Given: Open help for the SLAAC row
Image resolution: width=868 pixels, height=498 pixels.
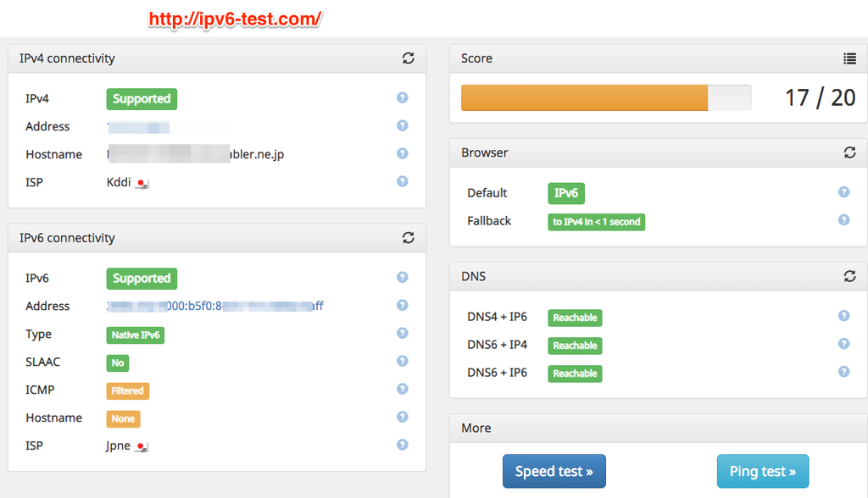Looking at the screenshot, I should pos(403,361).
